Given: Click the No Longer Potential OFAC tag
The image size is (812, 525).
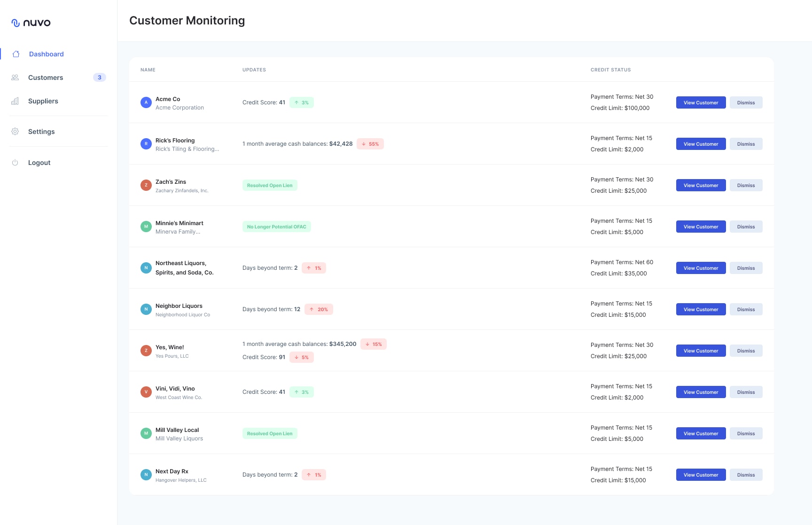Looking at the screenshot, I should coord(276,227).
